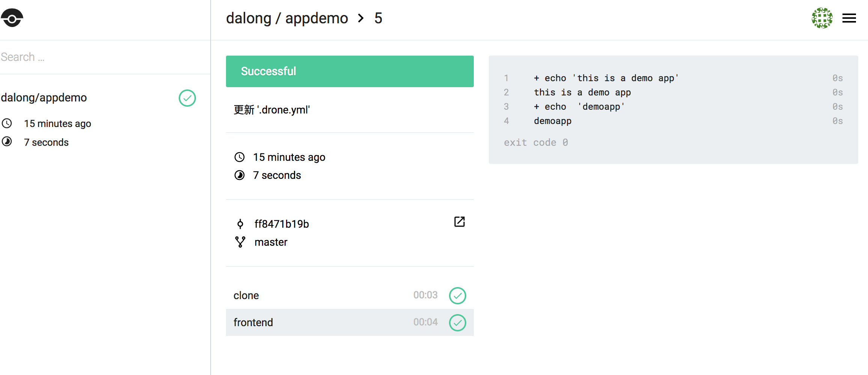Click the duration icon beside 7 seconds
The width and height of the screenshot is (868, 375).
[240, 175]
